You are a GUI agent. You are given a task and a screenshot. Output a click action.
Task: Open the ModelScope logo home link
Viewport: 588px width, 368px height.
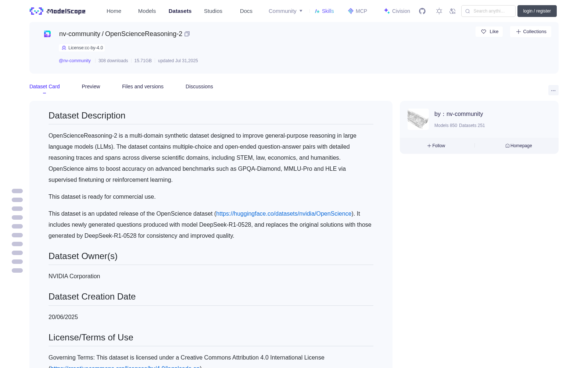58,11
